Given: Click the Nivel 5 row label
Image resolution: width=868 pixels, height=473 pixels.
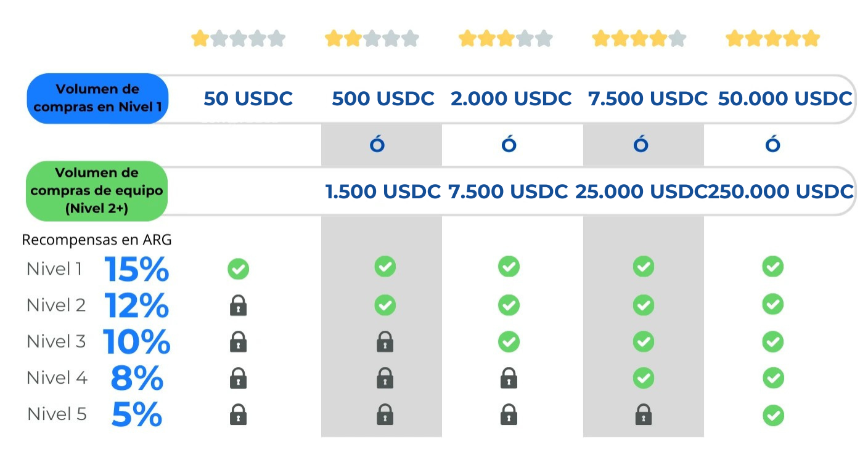Looking at the screenshot, I should tap(57, 414).
